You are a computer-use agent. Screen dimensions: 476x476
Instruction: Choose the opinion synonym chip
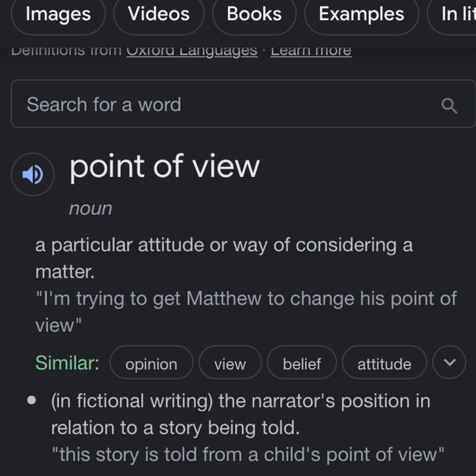coord(151,362)
